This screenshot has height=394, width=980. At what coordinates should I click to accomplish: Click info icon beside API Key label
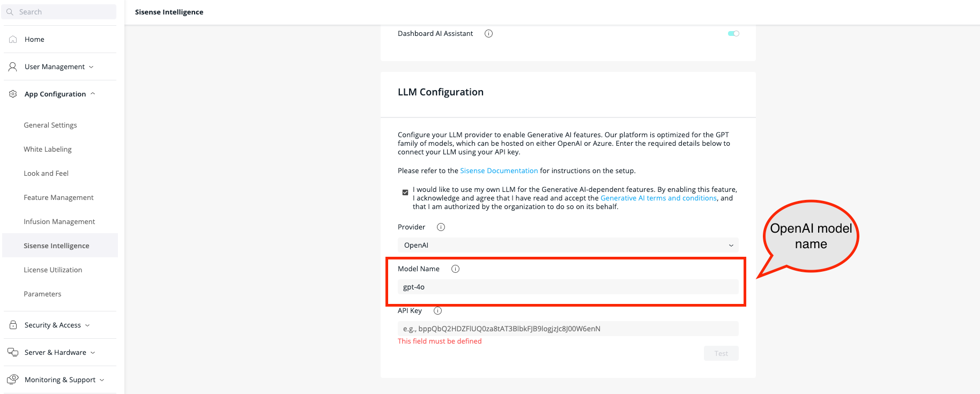437,310
